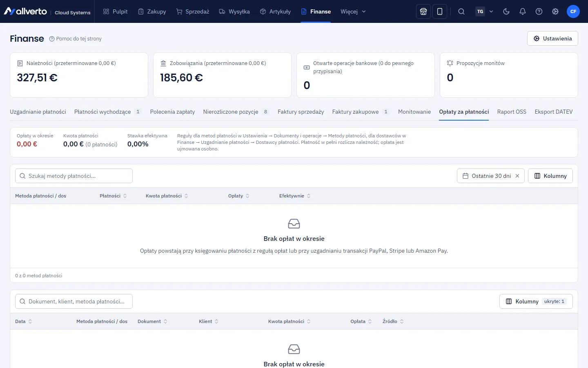Open the Artykuły menu
This screenshot has height=368, width=588.
[276, 11]
